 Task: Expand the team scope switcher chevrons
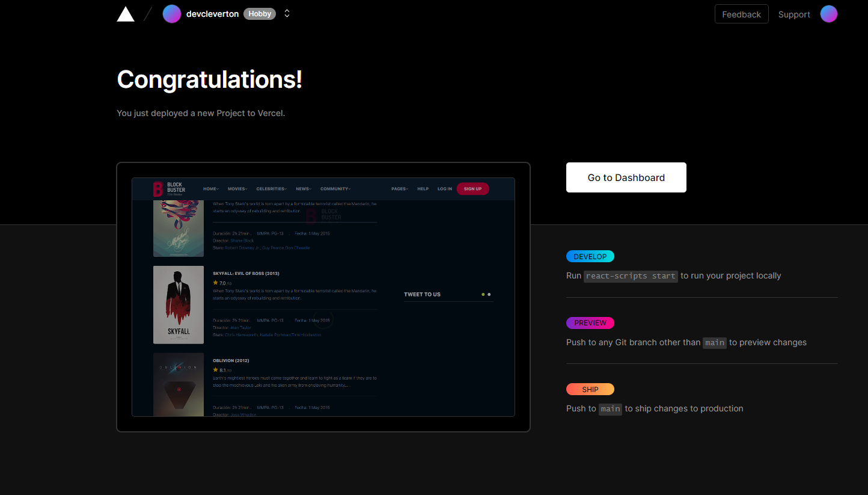[x=287, y=13]
